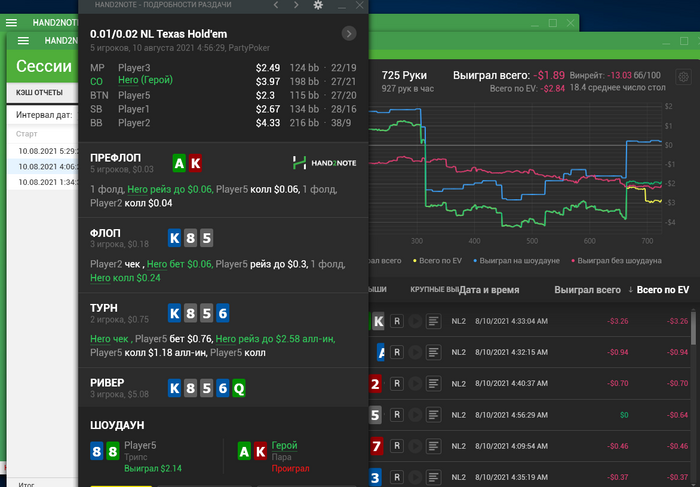Screen dimensions: 700x487
Task: Maximize the Sessions window
Action: pyautogui.click(x=683, y=41)
